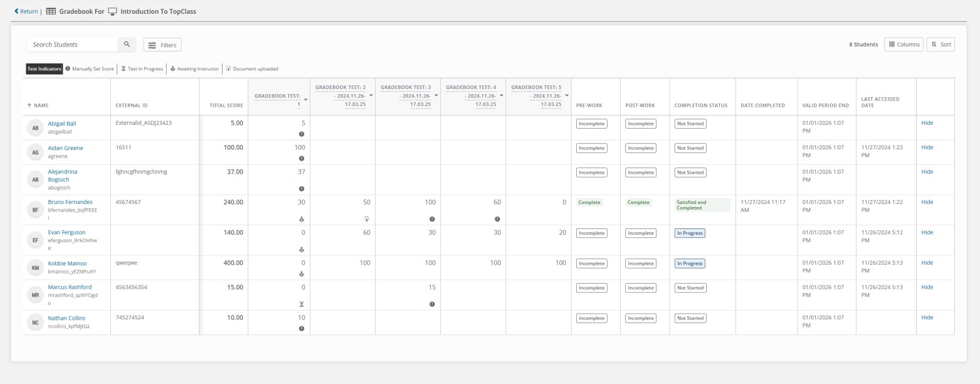Viewport: 980px width, 384px height.
Task: Click Bruno's Complete pre-work badge
Action: (589, 202)
